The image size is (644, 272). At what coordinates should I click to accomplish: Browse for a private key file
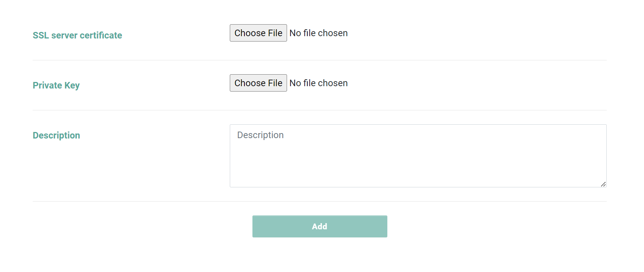(258, 83)
